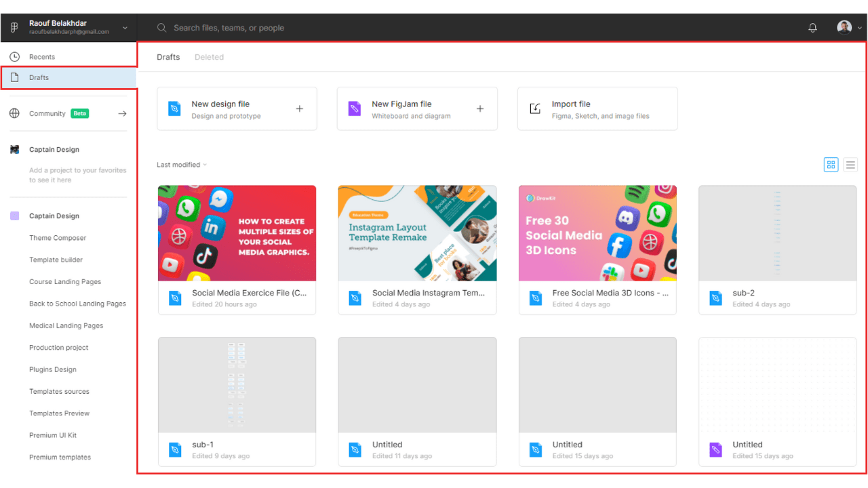Click the Community section arrow
This screenshot has width=868, height=488.
tap(122, 113)
